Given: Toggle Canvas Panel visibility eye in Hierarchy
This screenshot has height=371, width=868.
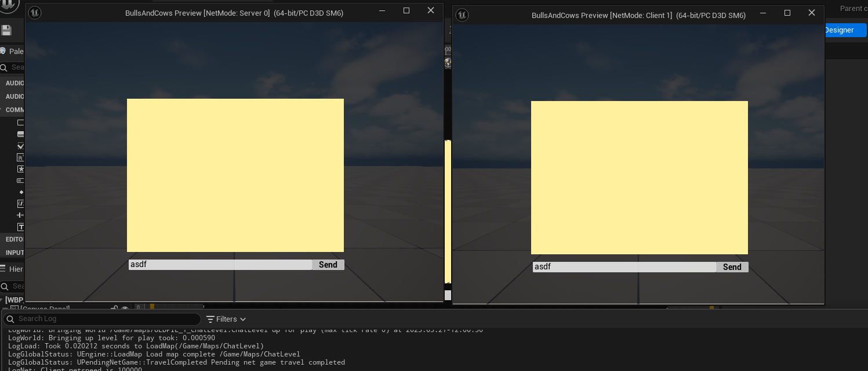Looking at the screenshot, I should (x=125, y=309).
